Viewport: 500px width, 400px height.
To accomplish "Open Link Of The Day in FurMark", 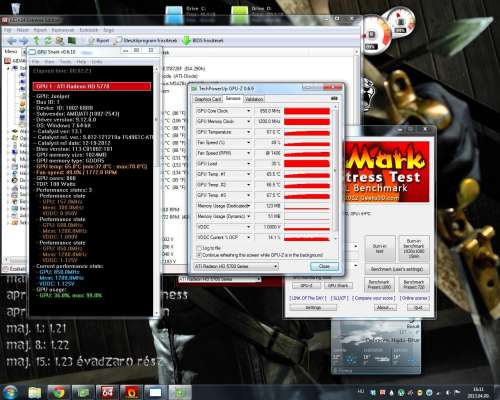I will coord(308,298).
